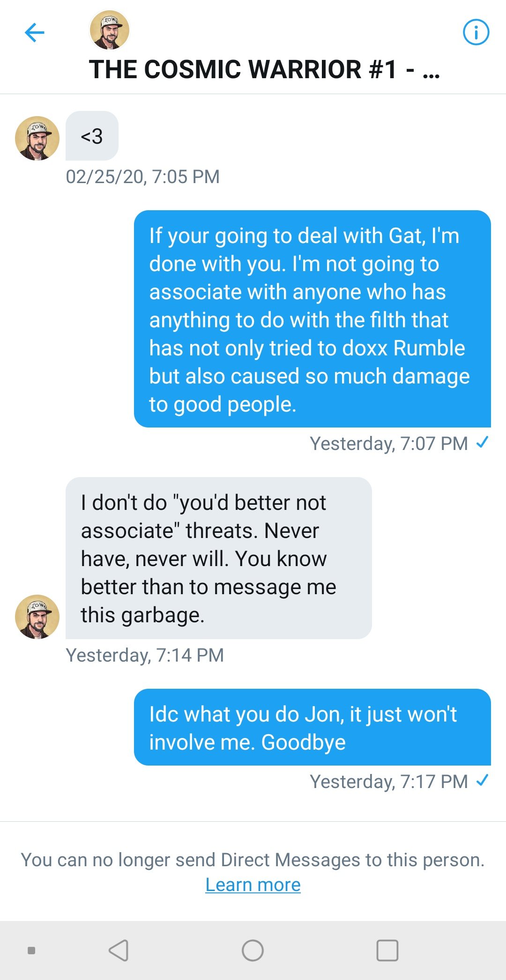Tap the checkmark beside 7:07 PM
This screenshot has width=506, height=980.
point(482,442)
